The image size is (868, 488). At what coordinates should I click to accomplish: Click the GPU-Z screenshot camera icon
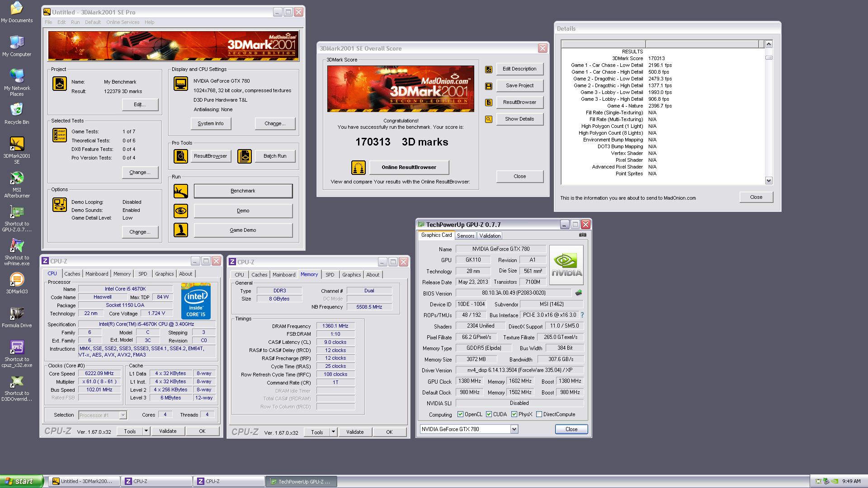(x=583, y=235)
